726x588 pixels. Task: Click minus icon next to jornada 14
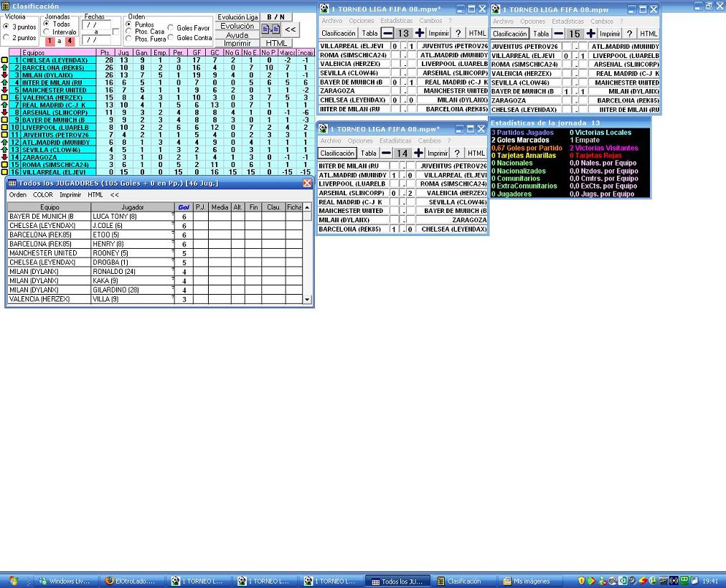[x=386, y=153]
